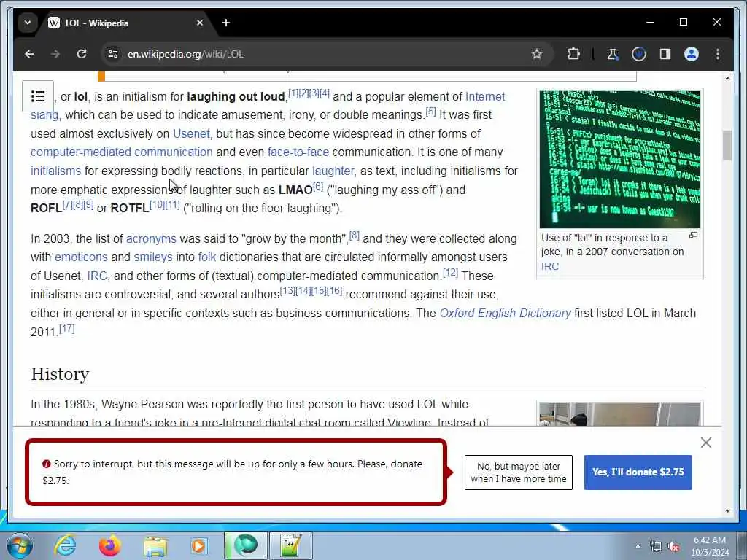Open Chrome Labs flask icon
747x560 pixels.
pyautogui.click(x=612, y=54)
